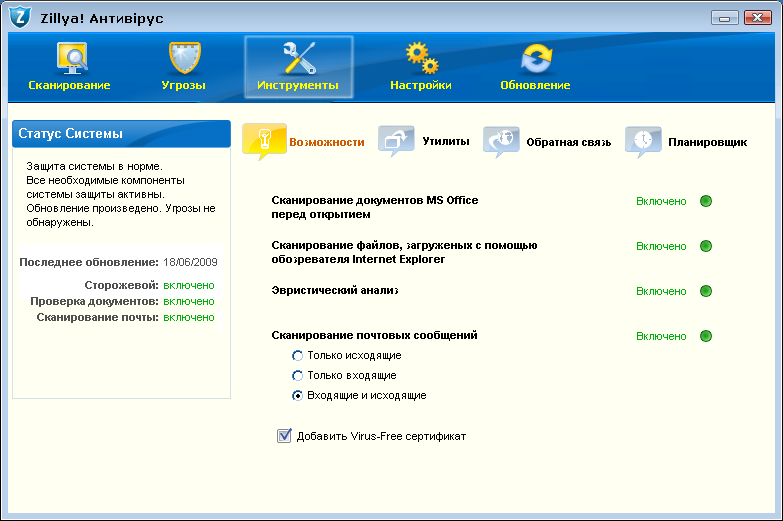Minimize the Zillya antivirus window

(x=725, y=17)
